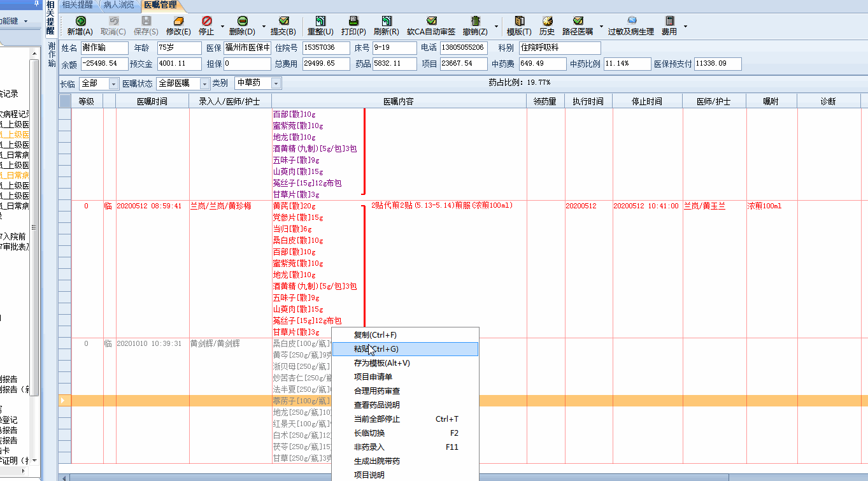868x481 pixels.
Task: Click the 费用 calculator fee icon
Action: (669, 22)
